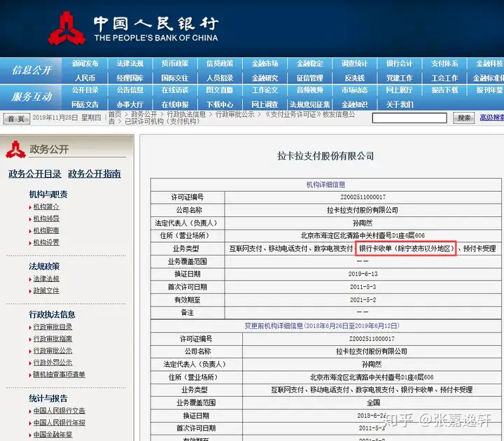Viewport: 504px width, 441px height.
Task: Open 政务公开指南 link in the sidebar
Action: coord(94,174)
